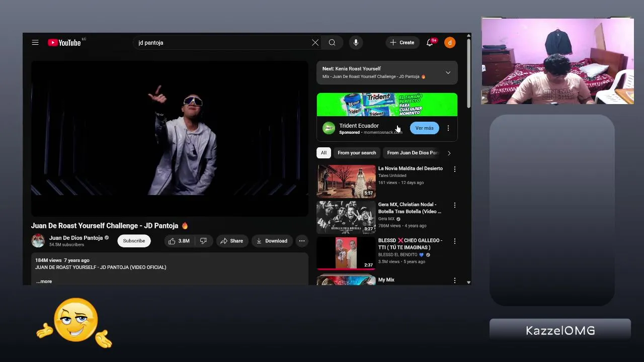Click the magnifier search button
The height and width of the screenshot is (362, 644).
(x=332, y=43)
